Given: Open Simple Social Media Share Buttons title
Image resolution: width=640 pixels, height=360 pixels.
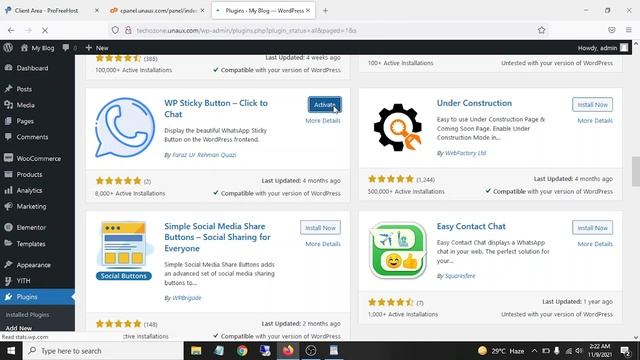Looking at the screenshot, I should pyautogui.click(x=217, y=237).
